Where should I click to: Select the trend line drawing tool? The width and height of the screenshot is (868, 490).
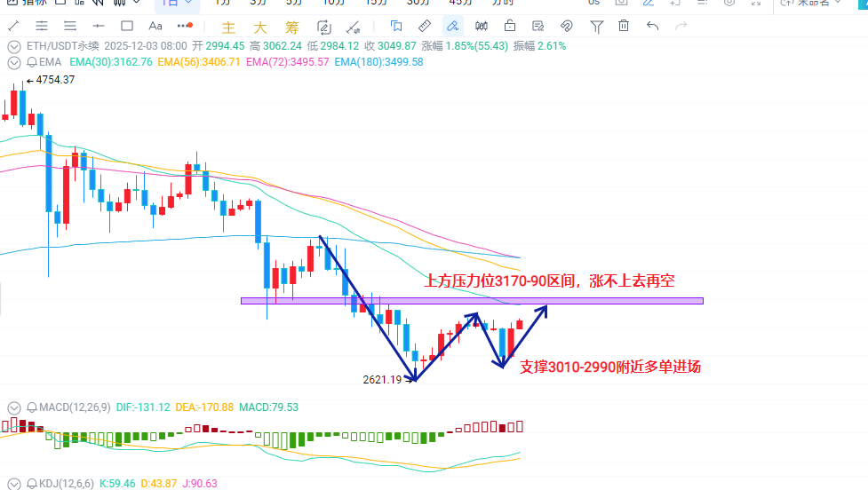coord(13,26)
